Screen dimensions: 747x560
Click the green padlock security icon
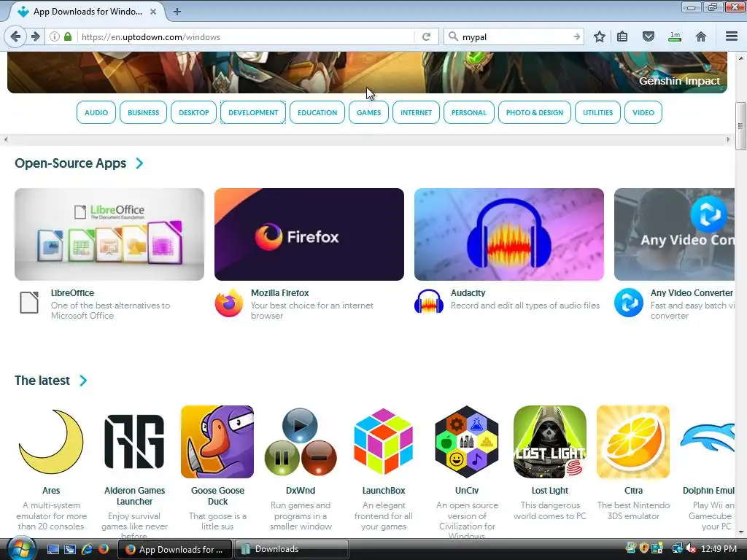tap(68, 36)
